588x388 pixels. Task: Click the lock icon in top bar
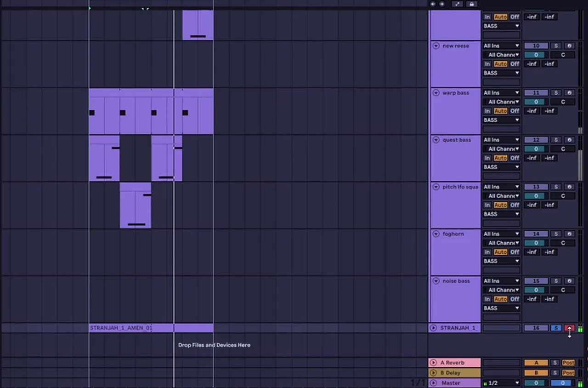pyautogui.click(x=471, y=4)
